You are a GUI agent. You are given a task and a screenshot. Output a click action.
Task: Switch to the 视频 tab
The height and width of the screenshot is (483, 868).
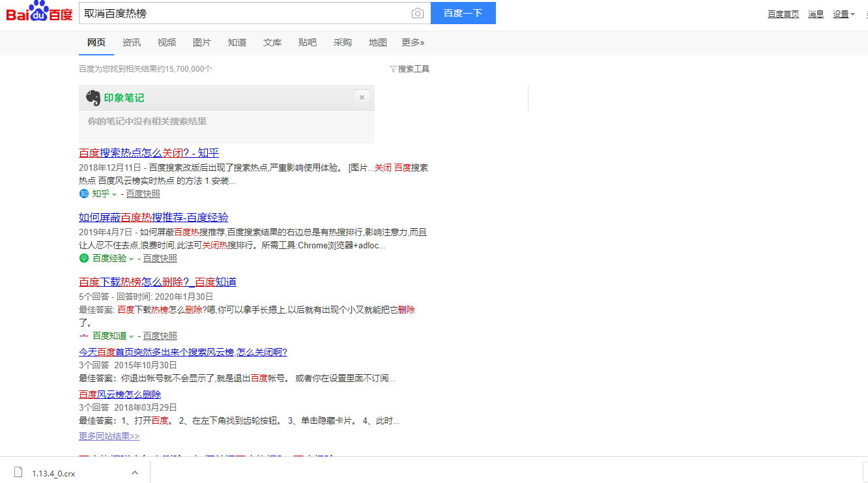point(167,42)
